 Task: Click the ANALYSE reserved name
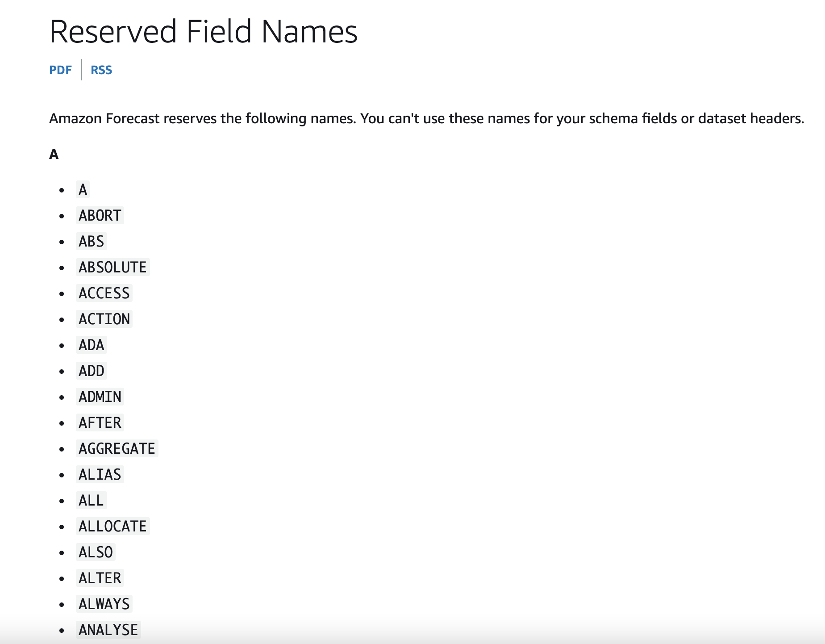[108, 630]
